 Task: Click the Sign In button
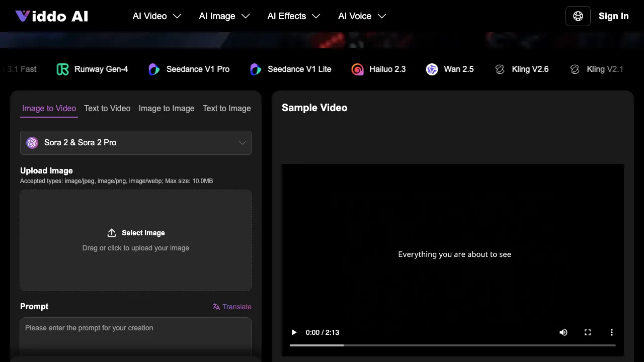(x=613, y=16)
